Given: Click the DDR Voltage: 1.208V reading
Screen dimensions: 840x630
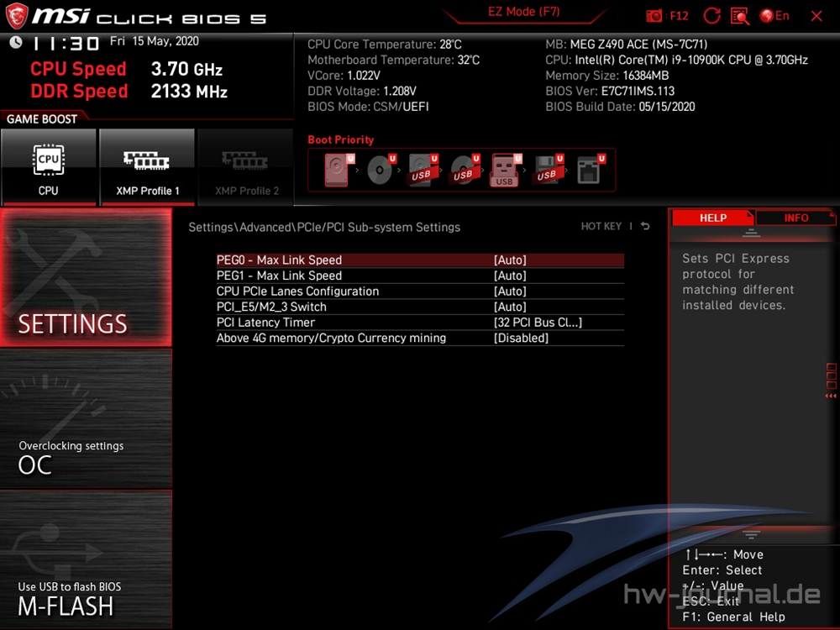Looking at the screenshot, I should tap(362, 91).
